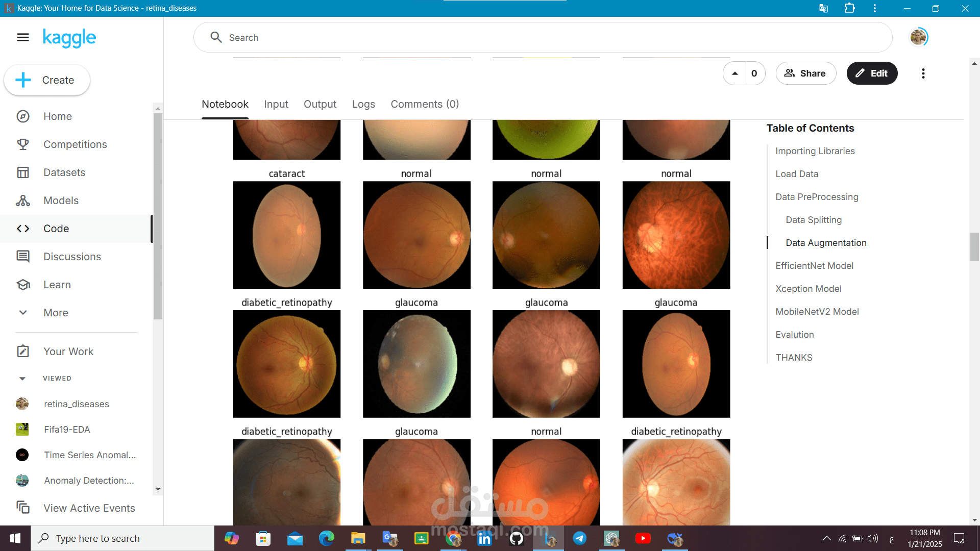Click the notebook upvote arrow
The image size is (980, 551).
pyautogui.click(x=734, y=73)
